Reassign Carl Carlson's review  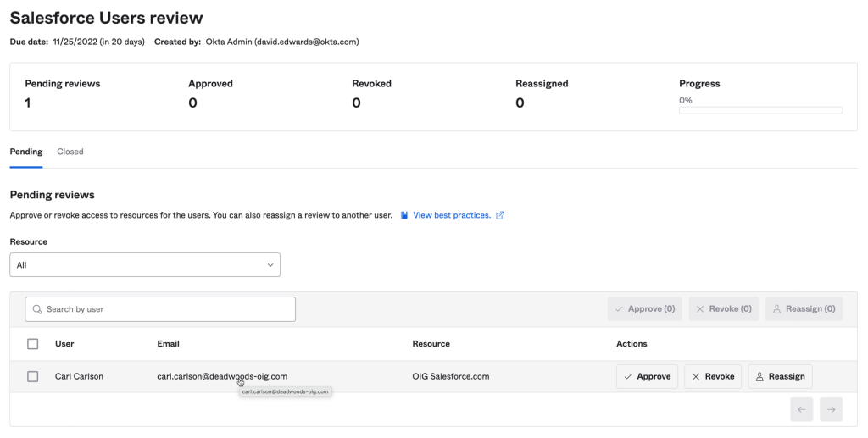780,377
